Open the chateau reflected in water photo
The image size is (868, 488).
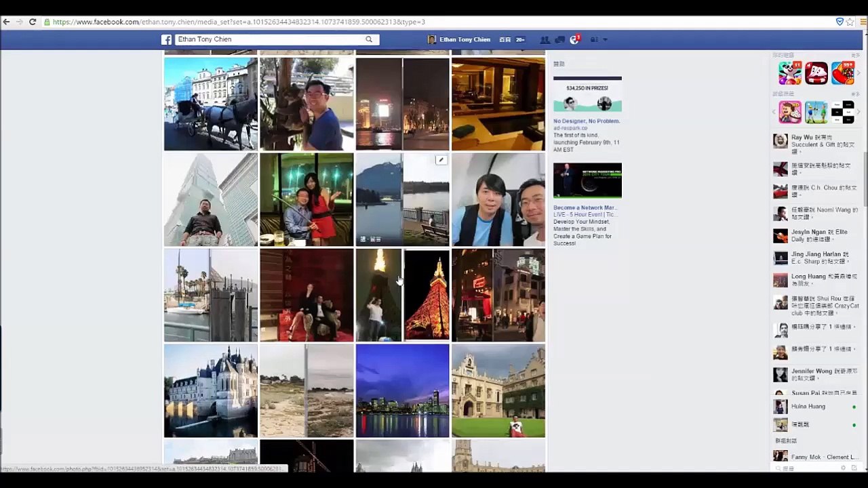(211, 390)
